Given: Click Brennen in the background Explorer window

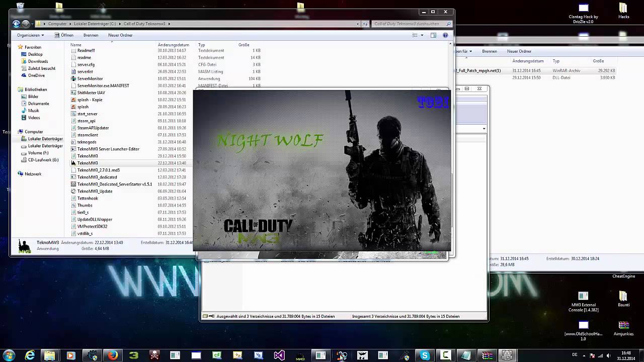Looking at the screenshot, I should pyautogui.click(x=490, y=51).
